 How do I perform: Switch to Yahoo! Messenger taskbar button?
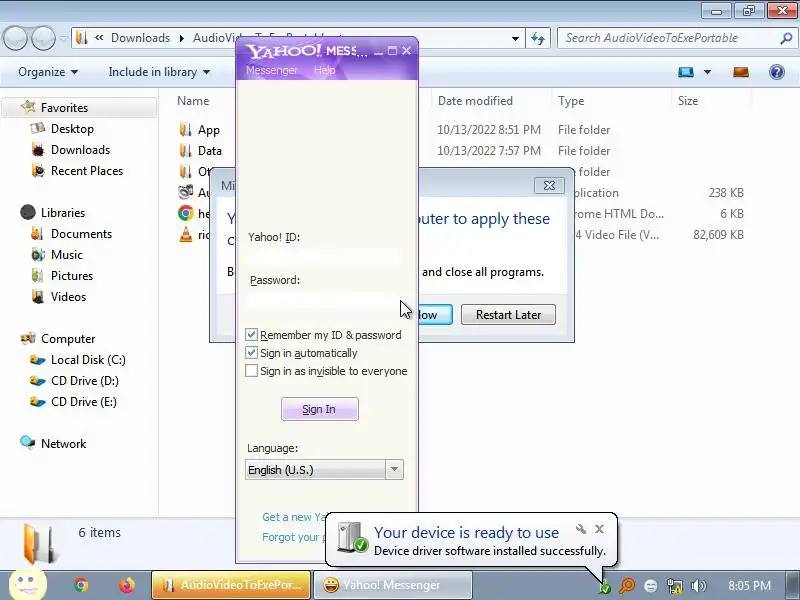(392, 585)
